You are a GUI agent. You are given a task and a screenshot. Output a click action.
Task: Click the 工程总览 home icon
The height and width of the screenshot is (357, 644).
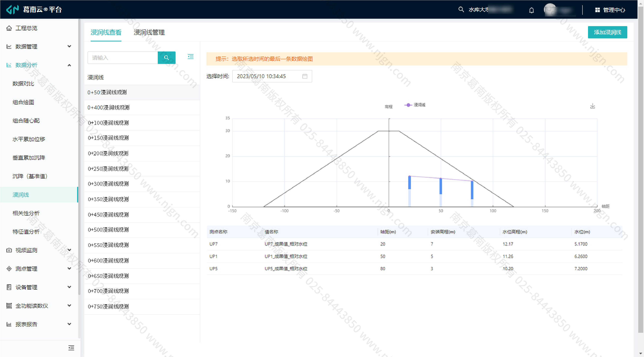[9, 28]
